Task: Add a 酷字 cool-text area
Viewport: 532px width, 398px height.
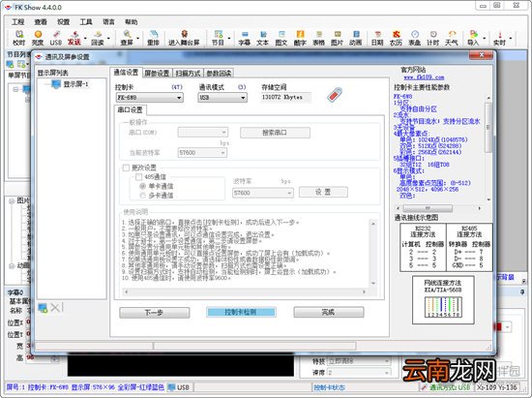Action: [300, 38]
